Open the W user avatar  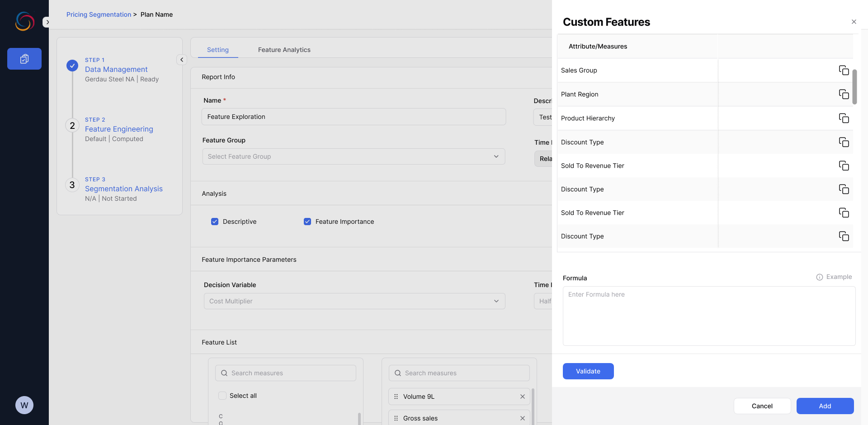(24, 405)
